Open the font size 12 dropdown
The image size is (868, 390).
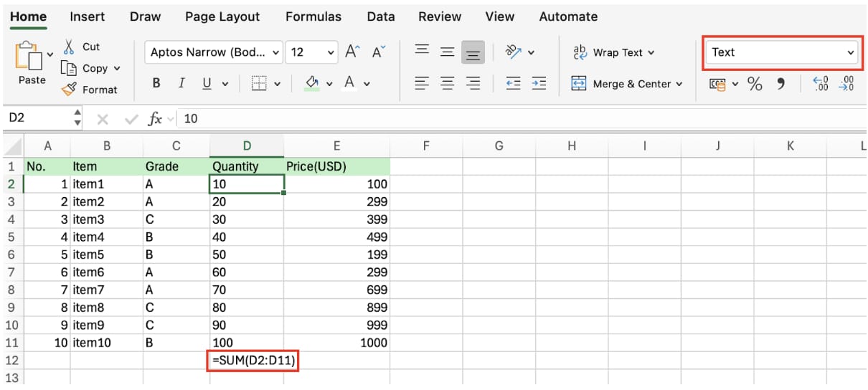point(331,52)
